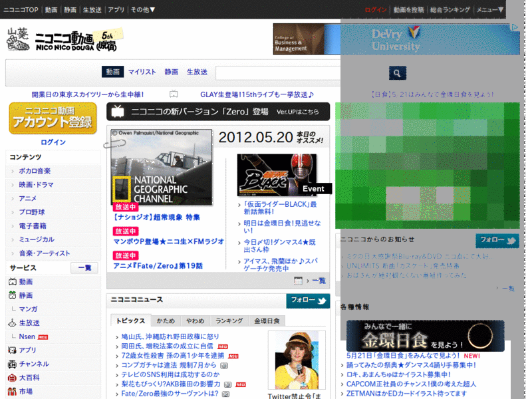Click the 大百科 service icon in sidebar
This screenshot has height=399, width=532.
coord(12,378)
